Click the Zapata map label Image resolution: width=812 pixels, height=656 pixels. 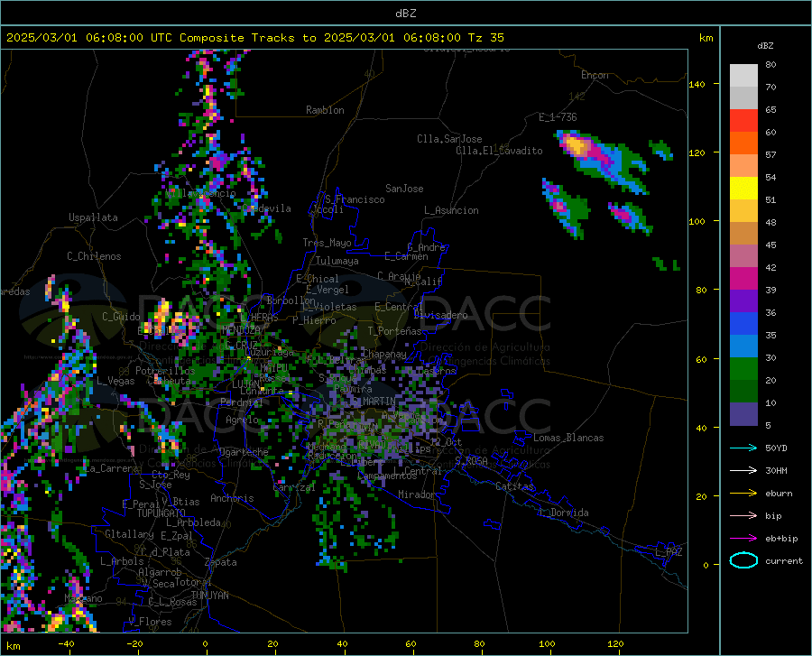click(x=221, y=562)
